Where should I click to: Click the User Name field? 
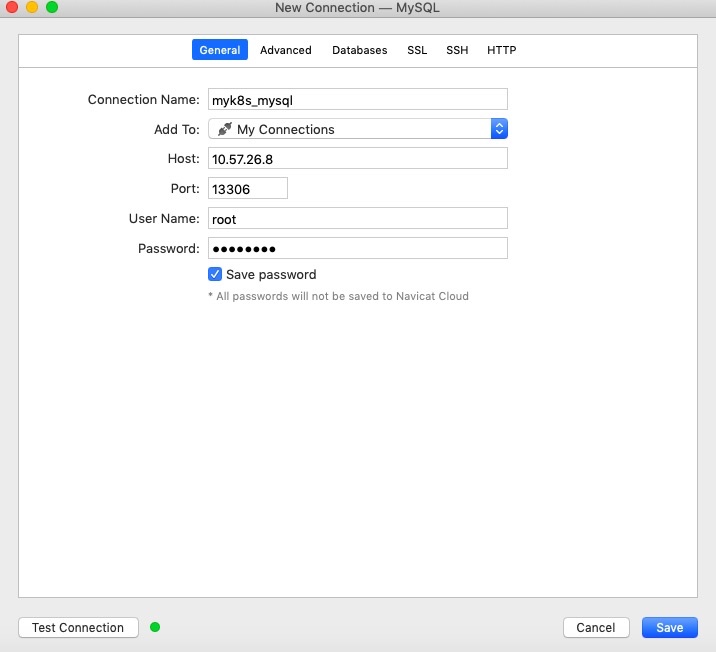pos(358,218)
